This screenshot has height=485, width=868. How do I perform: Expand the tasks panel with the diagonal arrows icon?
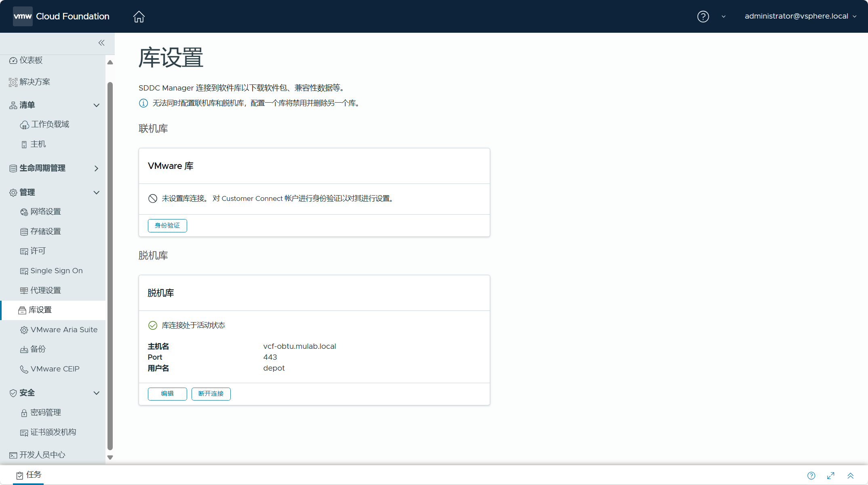[831, 476]
